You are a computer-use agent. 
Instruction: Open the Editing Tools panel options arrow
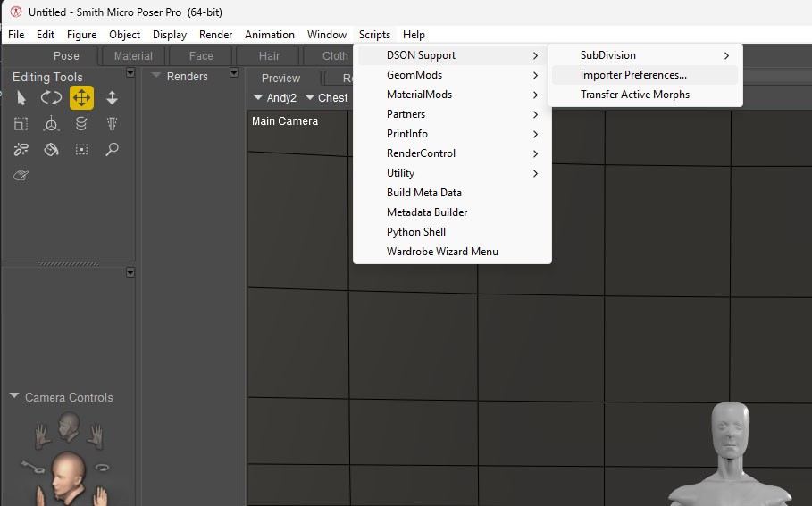(x=130, y=73)
